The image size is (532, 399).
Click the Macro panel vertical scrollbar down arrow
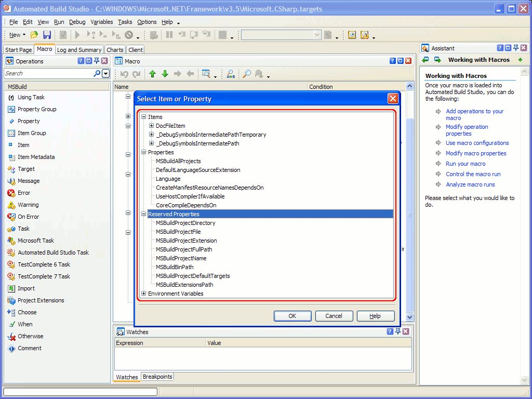[409, 317]
